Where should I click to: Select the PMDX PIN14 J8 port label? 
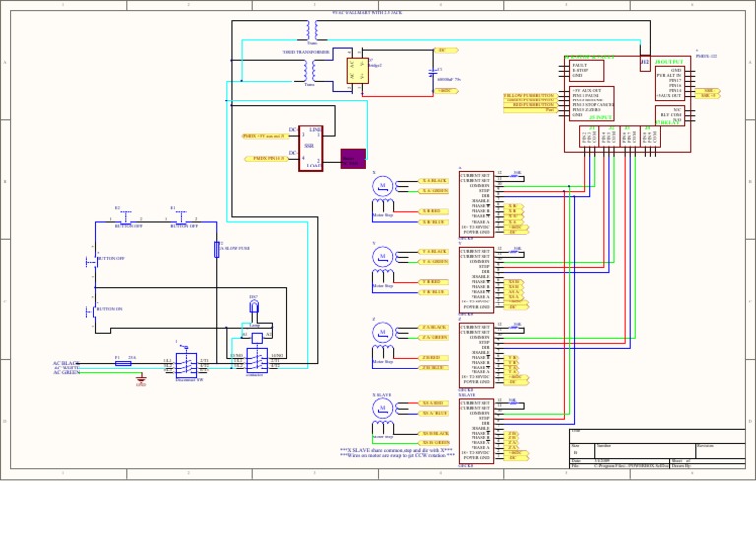pyautogui.click(x=265, y=158)
